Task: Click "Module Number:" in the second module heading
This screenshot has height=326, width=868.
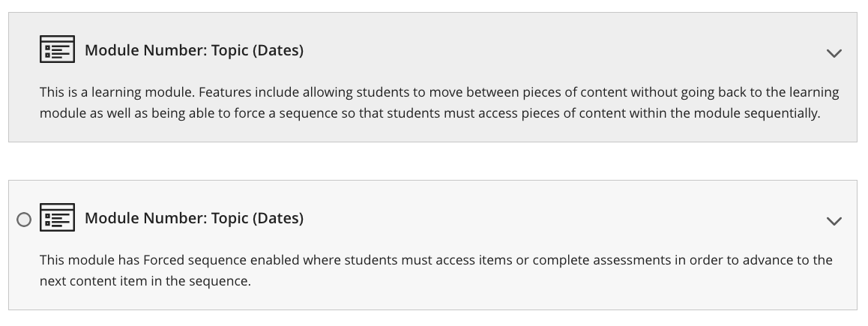Action: pos(145,218)
